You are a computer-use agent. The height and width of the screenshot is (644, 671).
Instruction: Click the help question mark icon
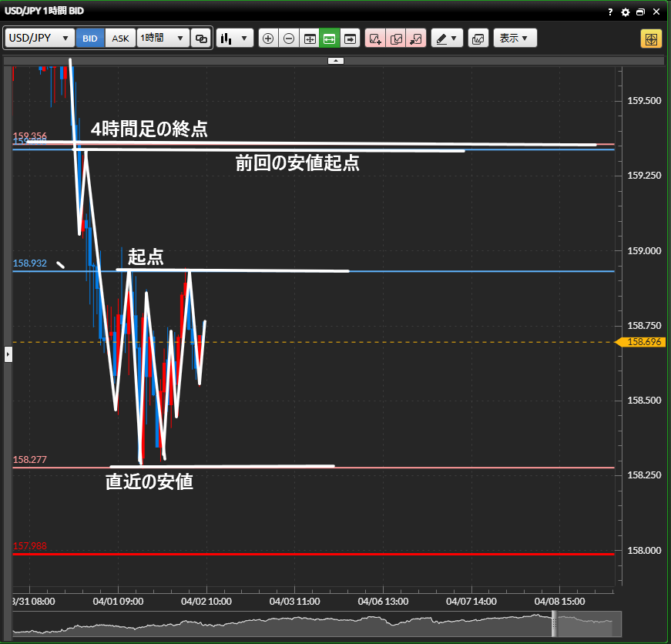(610, 12)
